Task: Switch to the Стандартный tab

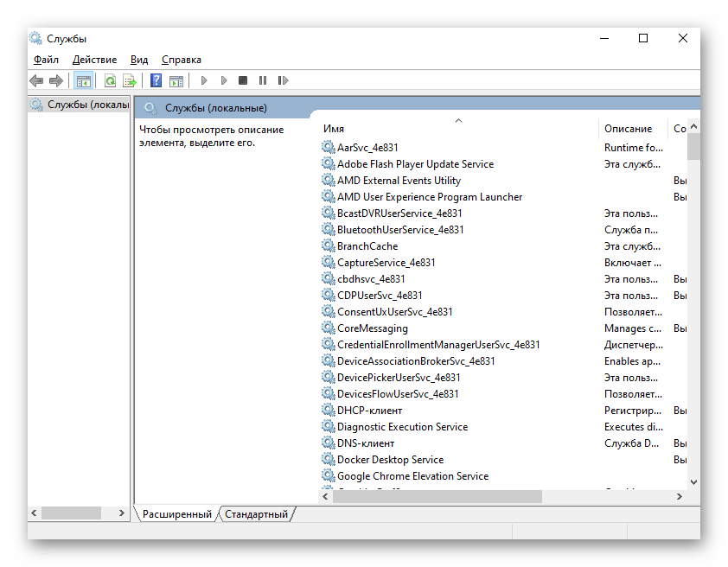Action: coord(256,514)
